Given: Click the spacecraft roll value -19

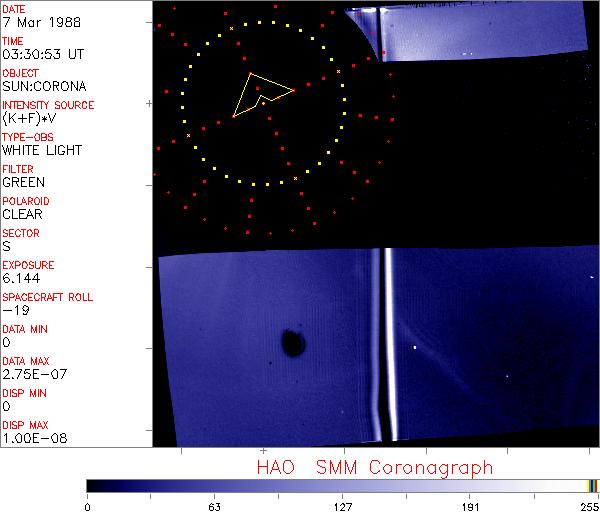Looking at the screenshot, I should click(x=15, y=310).
